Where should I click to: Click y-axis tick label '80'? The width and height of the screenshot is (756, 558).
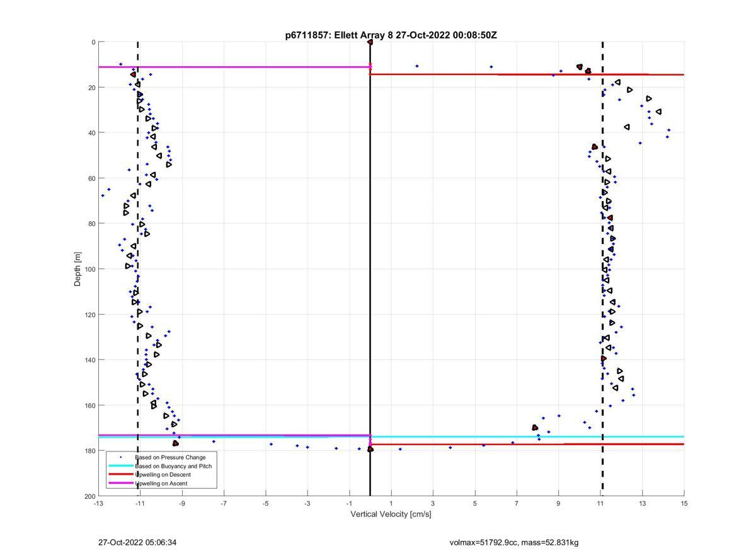91,224
